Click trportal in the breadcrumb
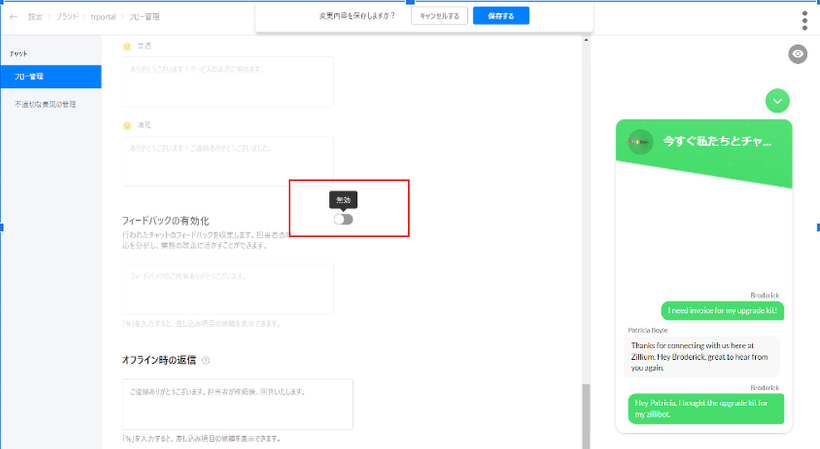Screen dimensions: 820x449 104,17
